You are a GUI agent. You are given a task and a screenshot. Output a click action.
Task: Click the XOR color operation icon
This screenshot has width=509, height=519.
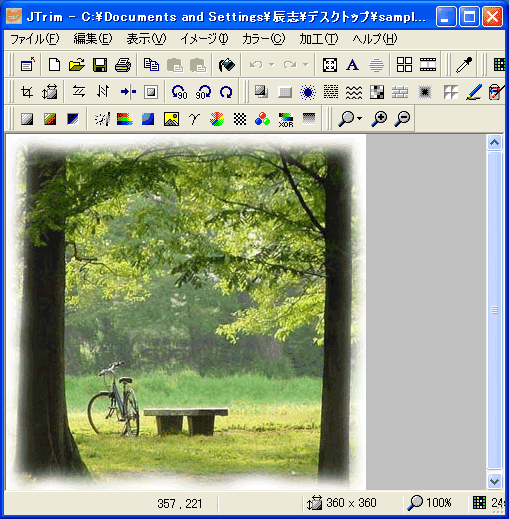(x=286, y=119)
